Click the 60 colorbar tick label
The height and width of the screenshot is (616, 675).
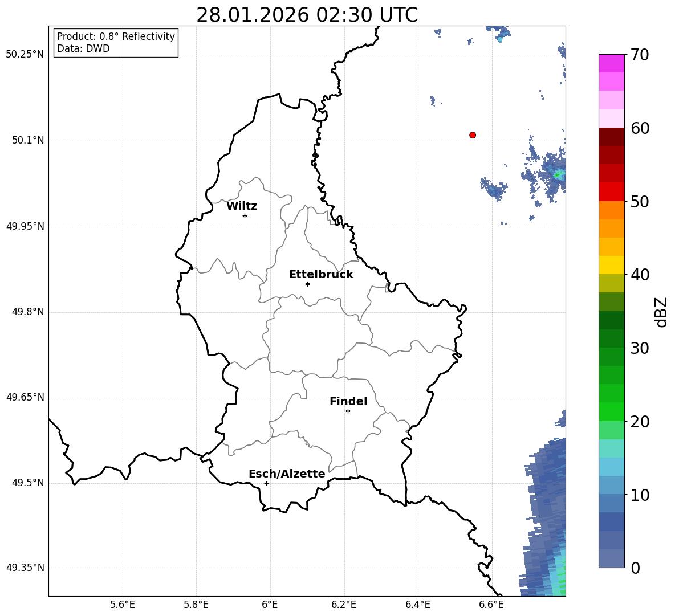click(x=640, y=128)
